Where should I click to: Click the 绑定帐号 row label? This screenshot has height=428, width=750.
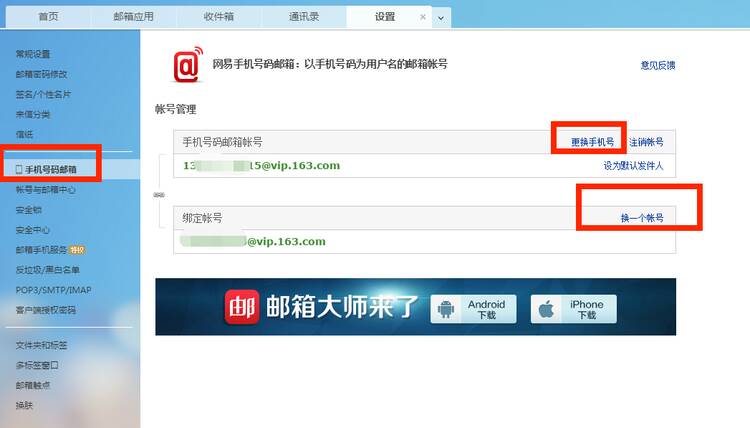202,218
